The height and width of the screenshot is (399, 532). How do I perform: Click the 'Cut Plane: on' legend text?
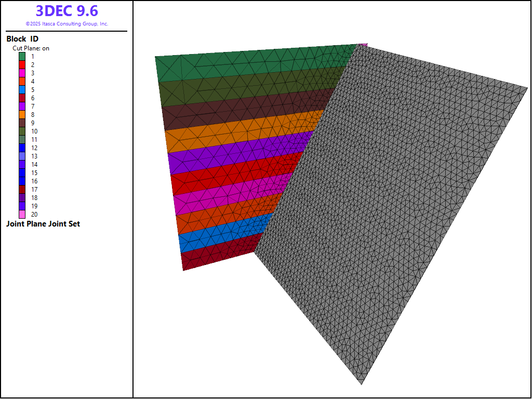point(31,48)
